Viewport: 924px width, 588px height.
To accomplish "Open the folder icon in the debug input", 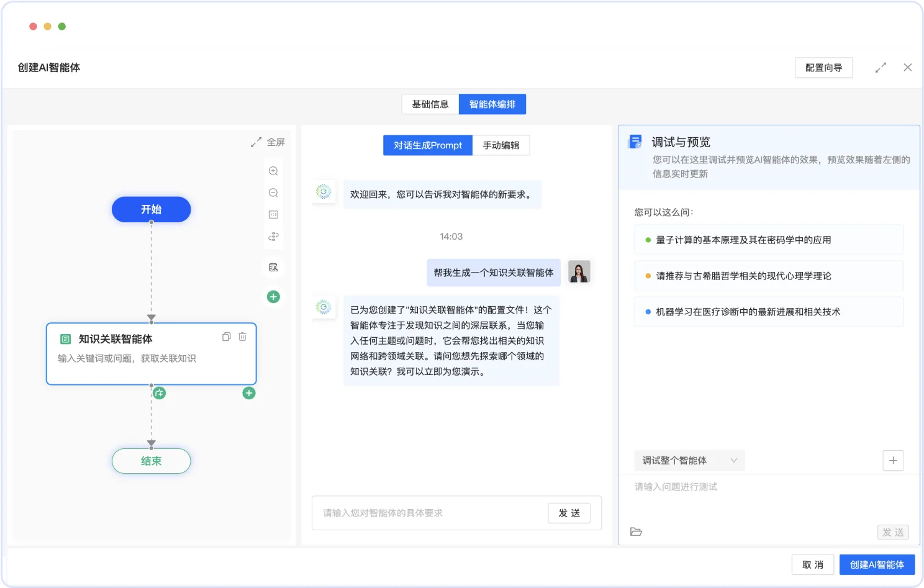I will pyautogui.click(x=636, y=531).
